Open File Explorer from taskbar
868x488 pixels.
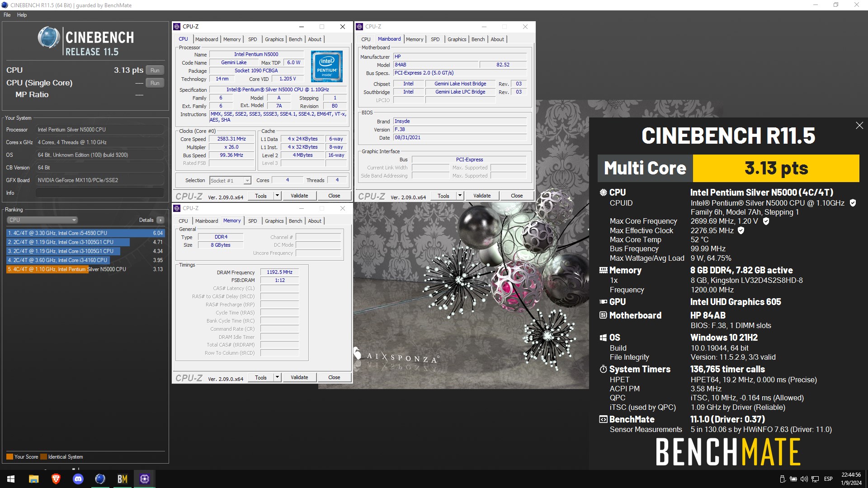33,479
